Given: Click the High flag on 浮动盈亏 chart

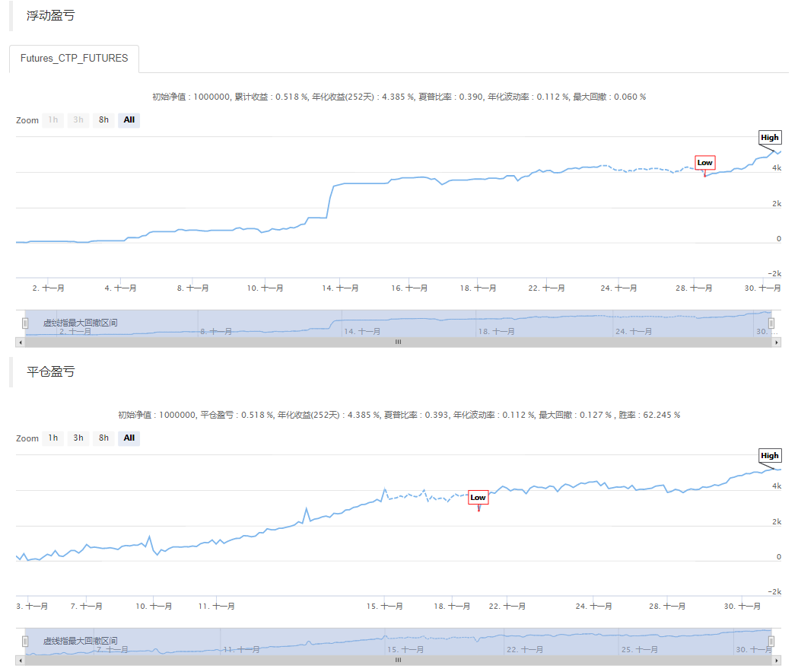Looking at the screenshot, I should coord(770,138).
